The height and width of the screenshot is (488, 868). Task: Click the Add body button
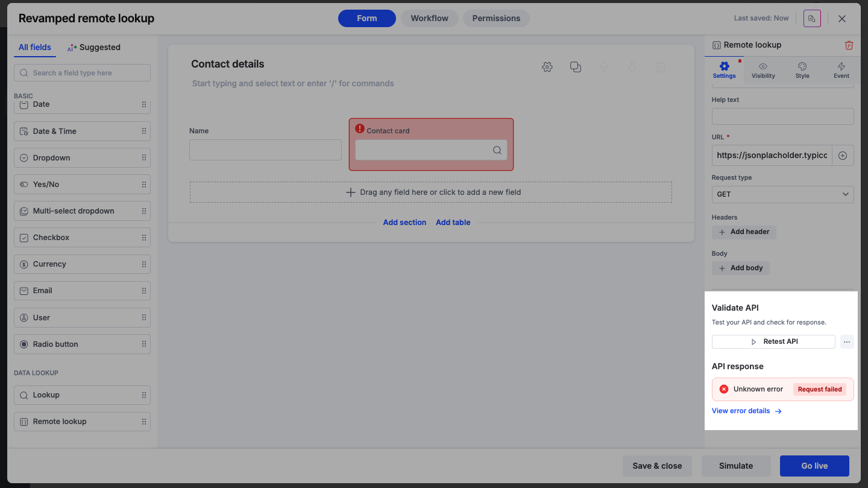(741, 268)
